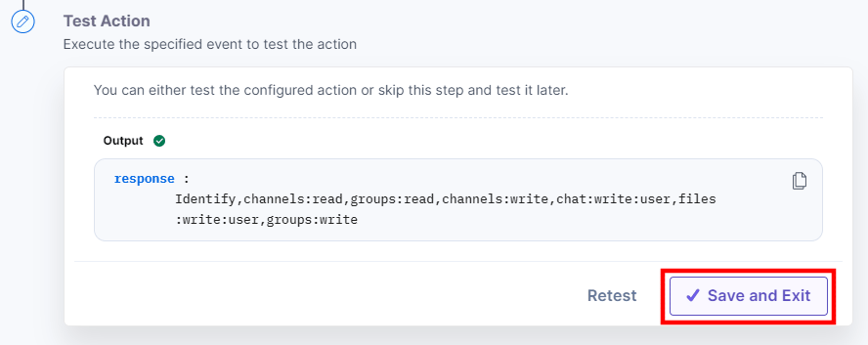Click the green success check beside Output

pos(159,140)
